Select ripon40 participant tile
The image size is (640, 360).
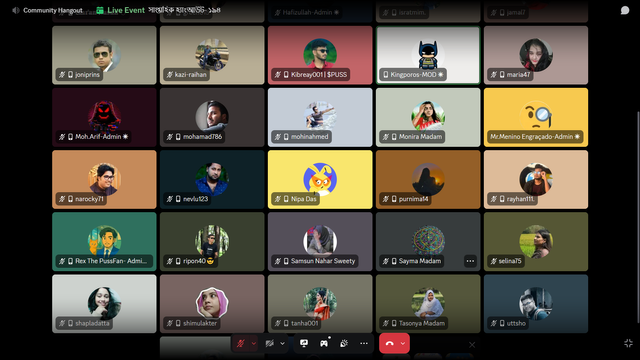click(212, 242)
